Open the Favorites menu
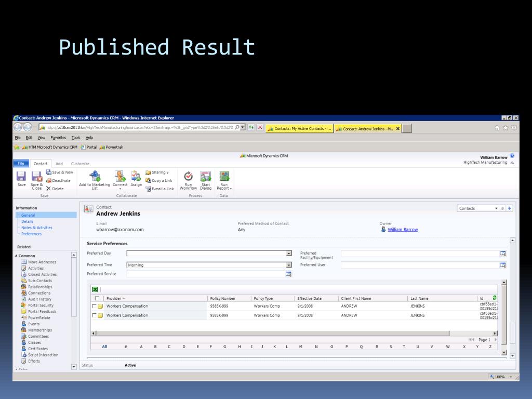 58,138
